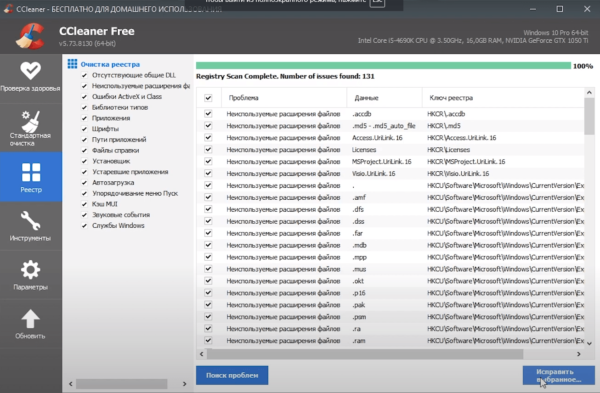The height and width of the screenshot is (393, 600).
Task: Click Установщик option label
Action: pos(111,161)
